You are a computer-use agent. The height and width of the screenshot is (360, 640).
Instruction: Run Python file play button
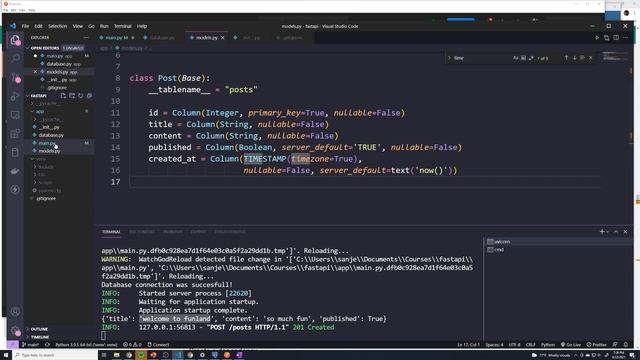(x=597, y=38)
